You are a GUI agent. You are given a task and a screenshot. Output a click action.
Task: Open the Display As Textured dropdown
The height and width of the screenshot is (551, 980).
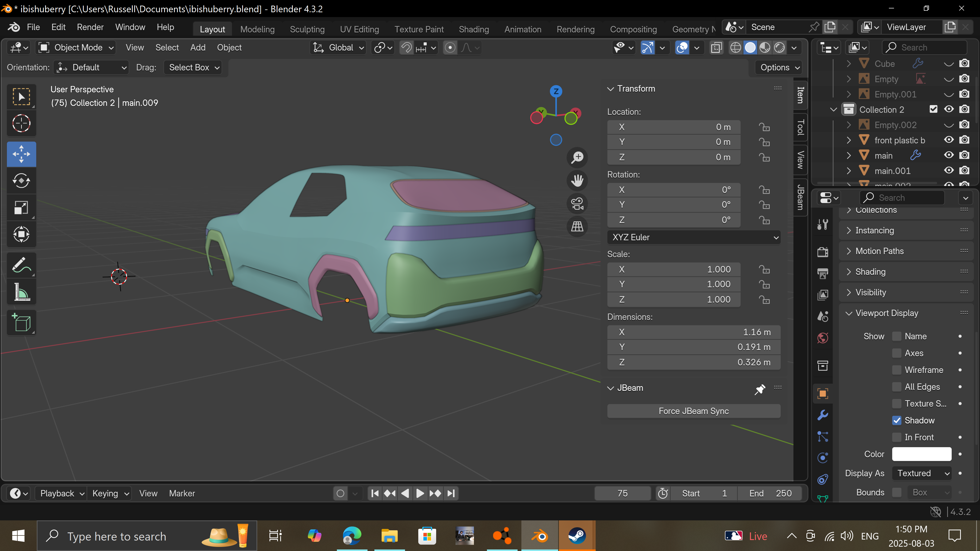point(922,473)
